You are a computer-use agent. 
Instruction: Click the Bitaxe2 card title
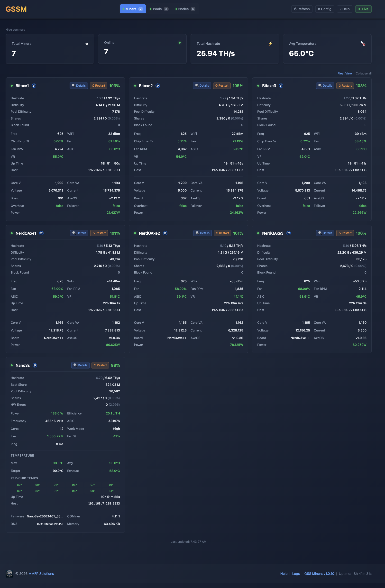click(146, 86)
